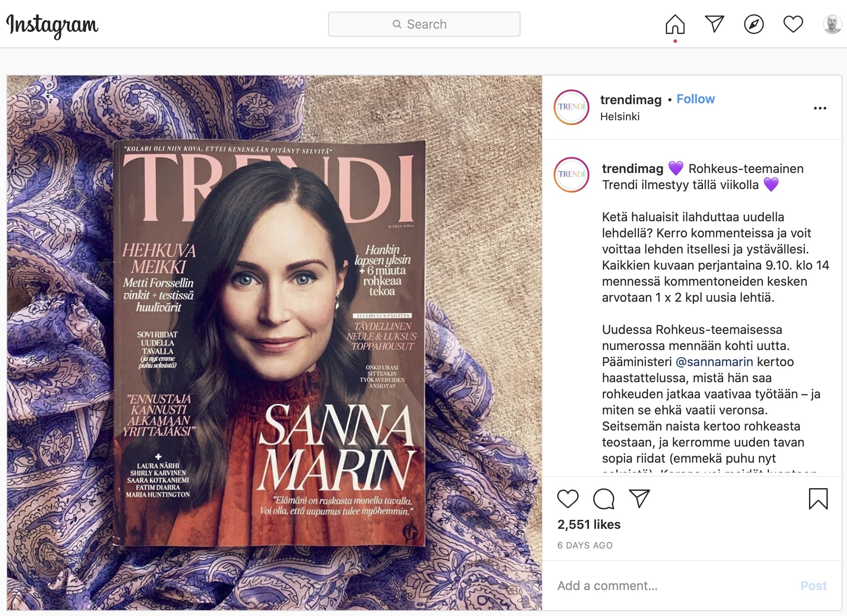Open the Trendi magazine cover photo
This screenshot has height=616, width=847.
click(x=274, y=342)
